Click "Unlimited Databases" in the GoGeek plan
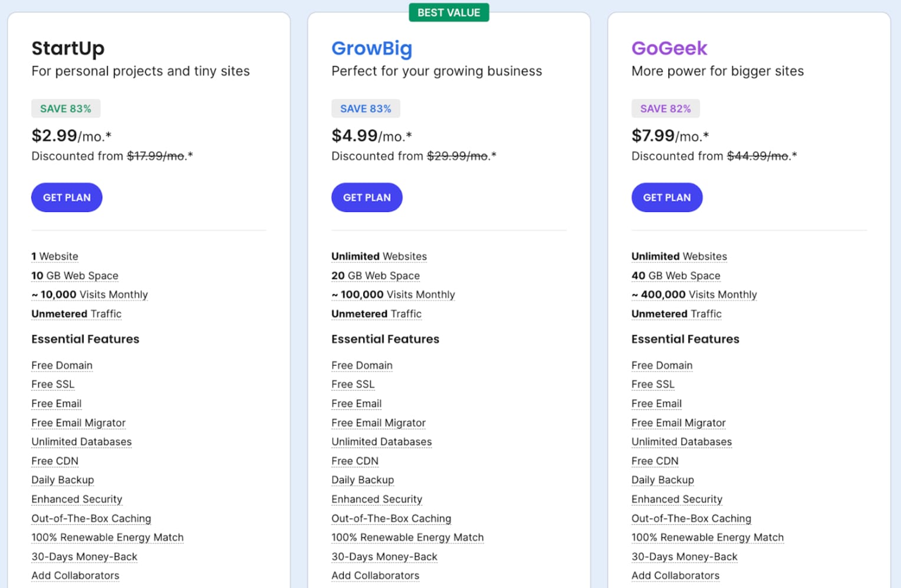901x588 pixels. [x=681, y=442]
